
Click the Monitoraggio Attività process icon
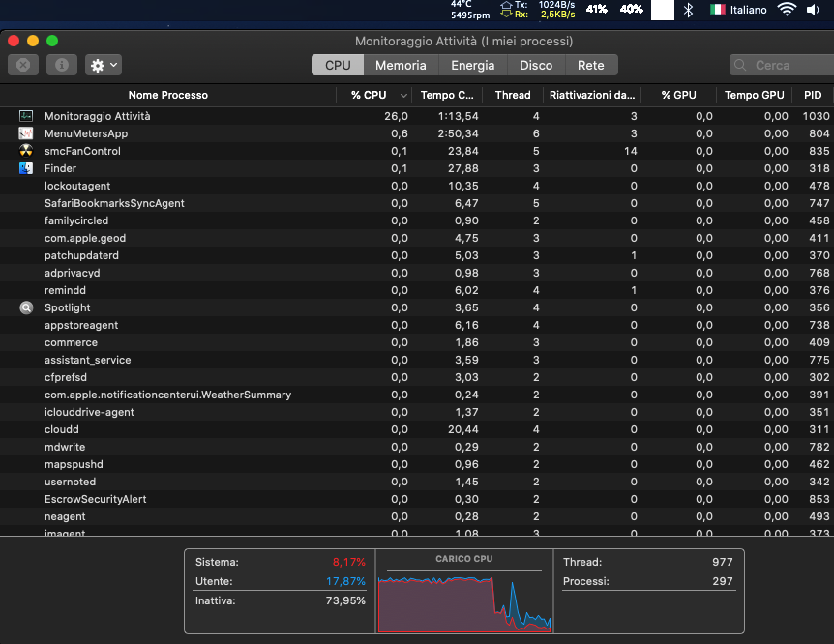pos(26,116)
